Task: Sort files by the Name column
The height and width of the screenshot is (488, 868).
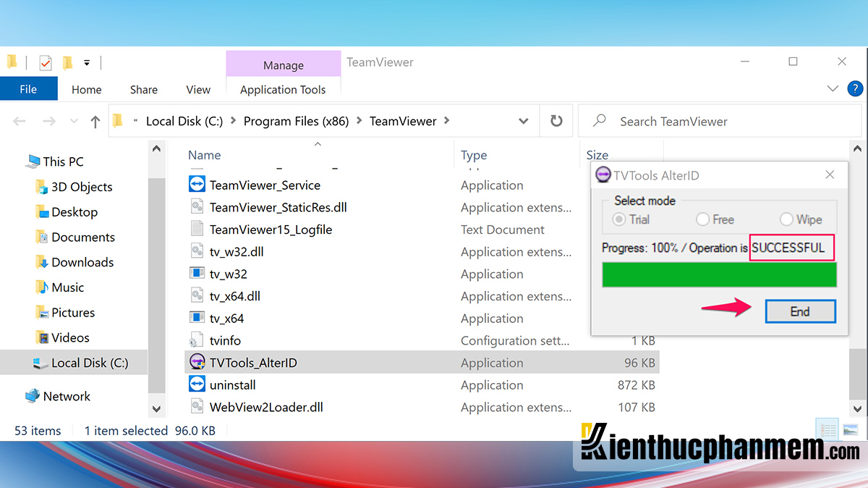Action: pyautogui.click(x=205, y=155)
